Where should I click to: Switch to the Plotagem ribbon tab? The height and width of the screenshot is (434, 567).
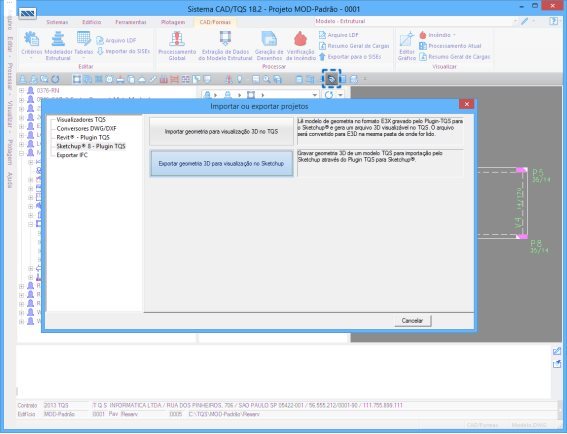[173, 22]
